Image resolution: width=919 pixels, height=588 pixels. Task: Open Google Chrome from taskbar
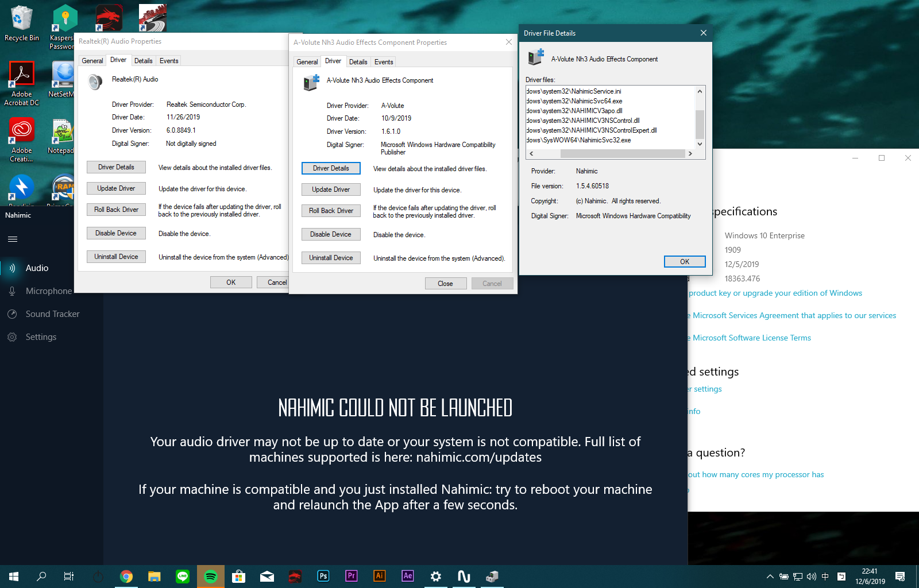tap(126, 577)
